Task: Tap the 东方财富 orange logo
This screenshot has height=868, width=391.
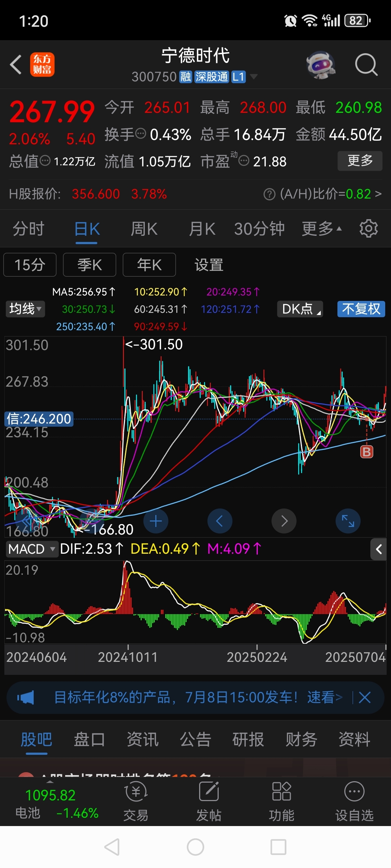Action: pos(42,65)
